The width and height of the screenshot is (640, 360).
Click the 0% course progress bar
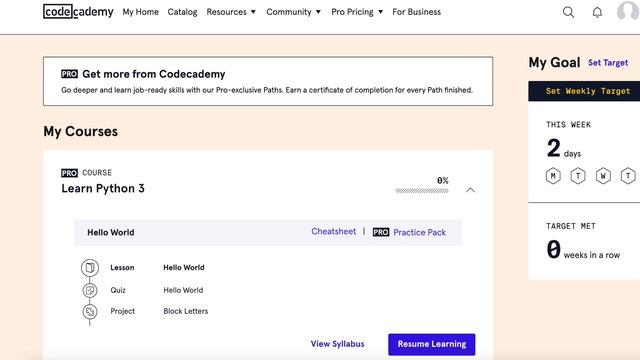pyautogui.click(x=422, y=191)
